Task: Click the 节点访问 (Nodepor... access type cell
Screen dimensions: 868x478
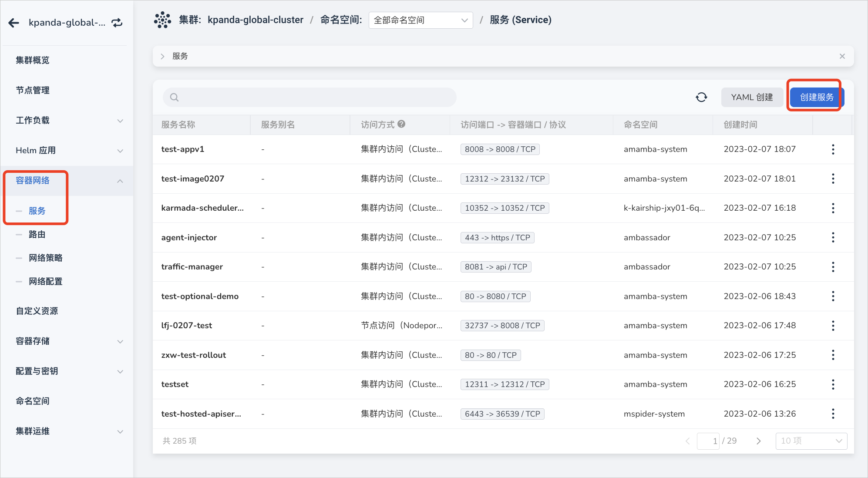Action: coord(401,326)
